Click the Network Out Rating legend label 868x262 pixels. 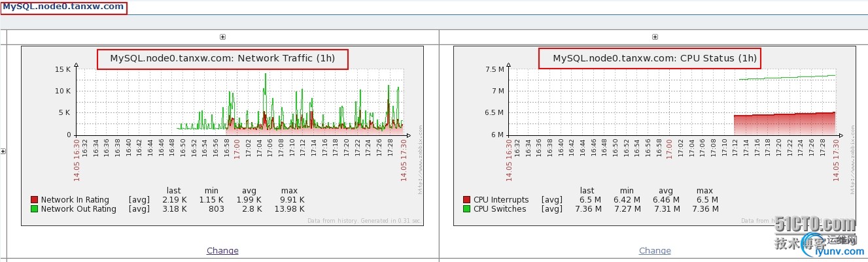tap(78, 209)
